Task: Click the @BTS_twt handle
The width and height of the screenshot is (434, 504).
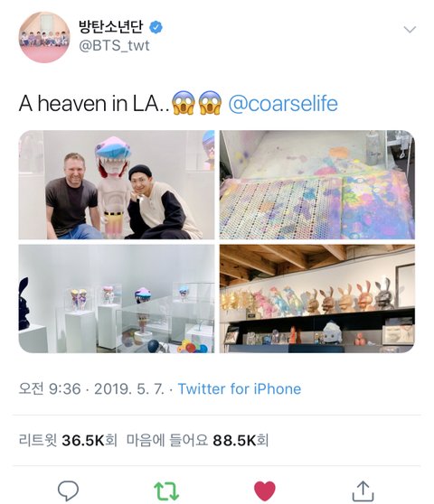Action: coord(114,46)
